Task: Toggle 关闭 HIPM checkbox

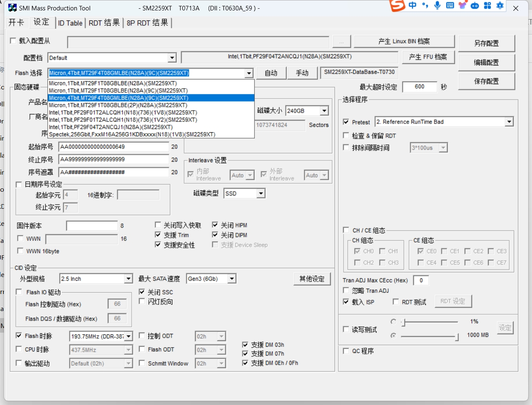Action: click(215, 225)
